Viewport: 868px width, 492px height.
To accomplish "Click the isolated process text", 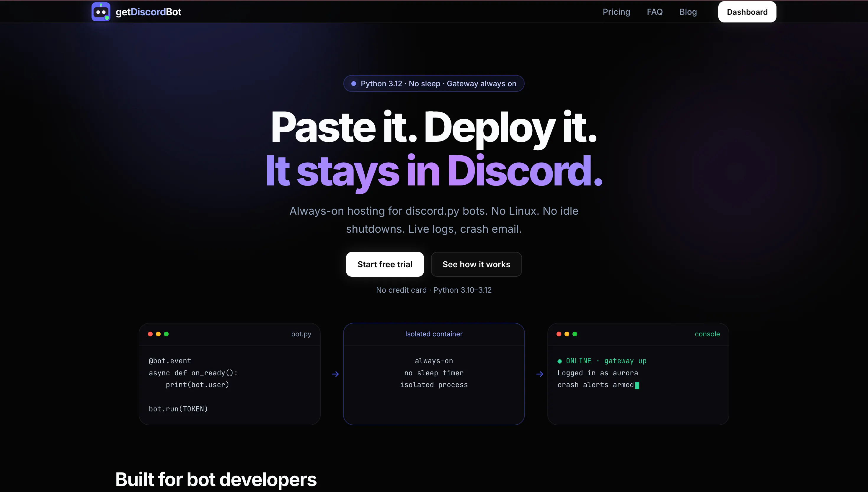I will pos(434,385).
